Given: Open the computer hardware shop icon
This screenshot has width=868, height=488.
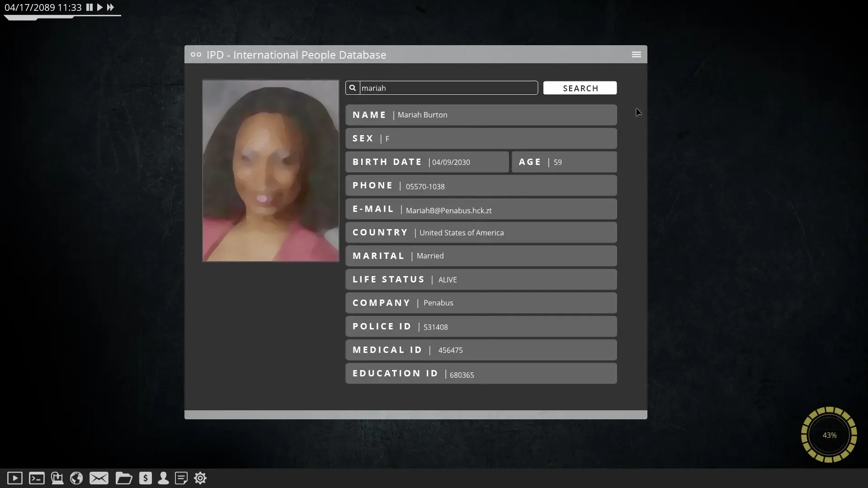Looking at the screenshot, I should click(57, 478).
